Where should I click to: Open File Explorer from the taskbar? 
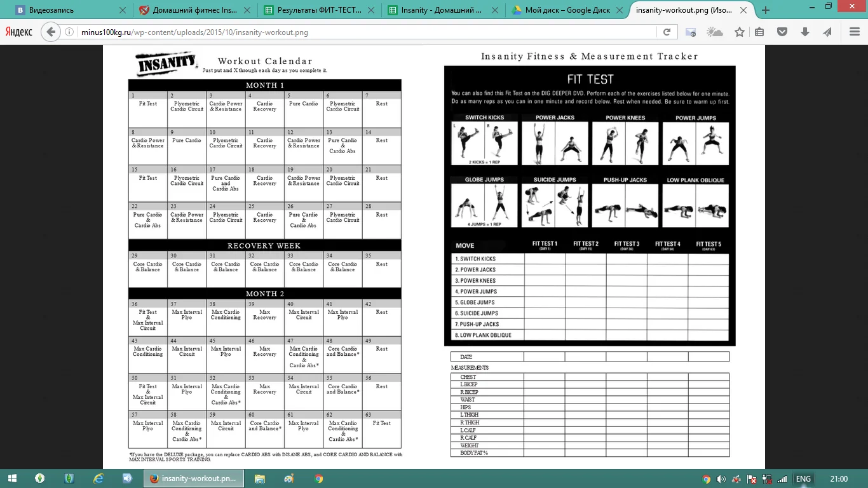click(260, 478)
